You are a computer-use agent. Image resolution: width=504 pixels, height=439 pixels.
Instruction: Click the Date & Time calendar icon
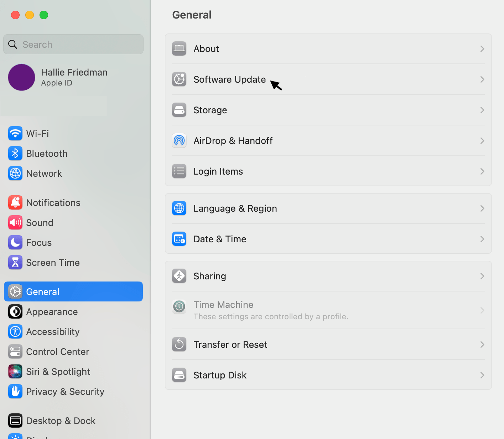179,239
